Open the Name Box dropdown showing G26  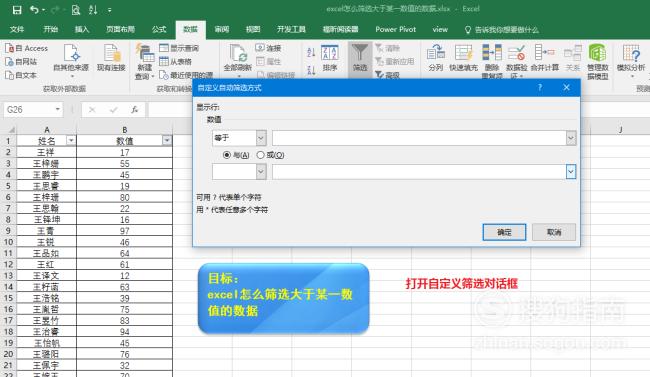click(58, 109)
